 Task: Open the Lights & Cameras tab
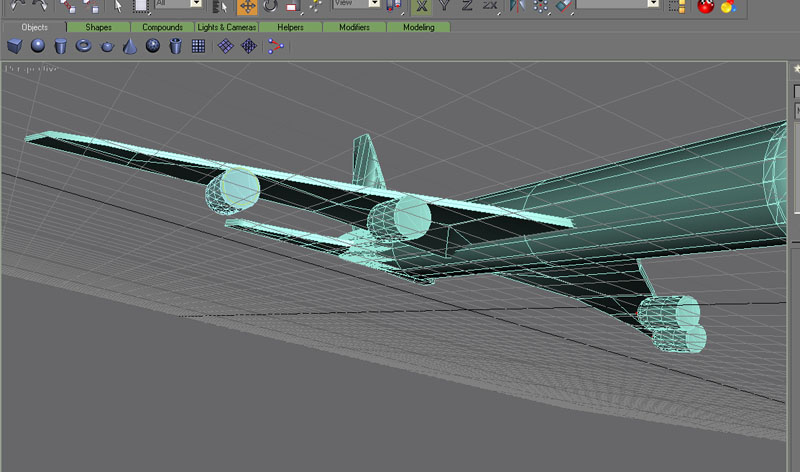pyautogui.click(x=227, y=27)
